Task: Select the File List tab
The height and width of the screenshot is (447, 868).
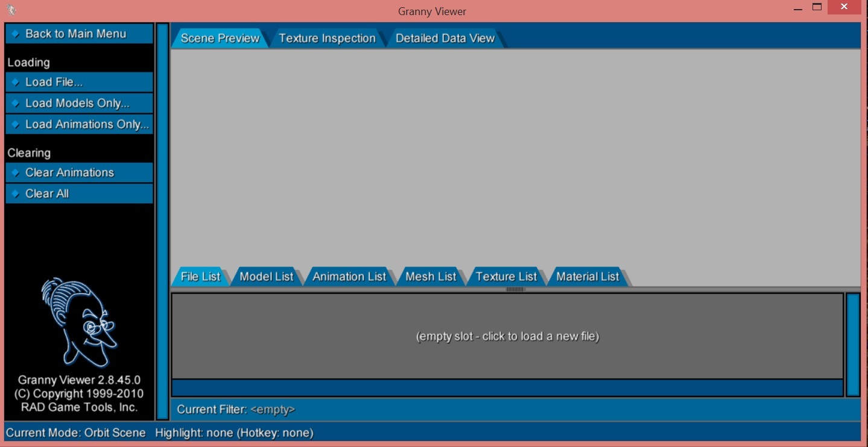Action: (x=201, y=276)
